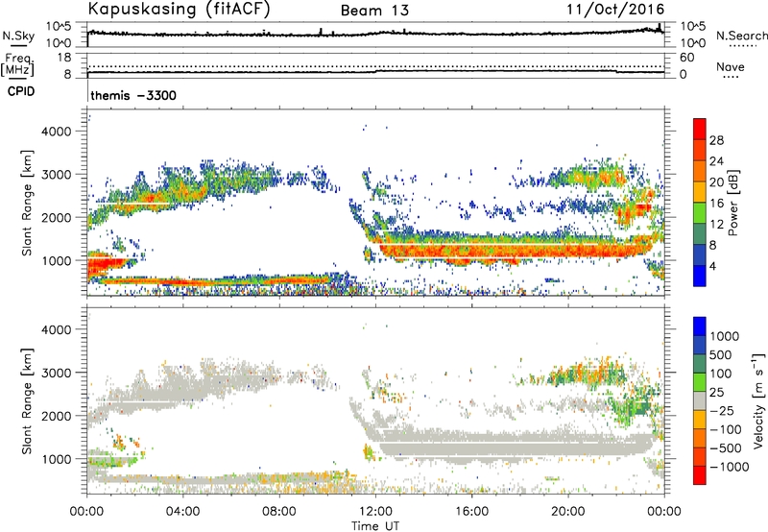This screenshot has width=768, height=532.
Task: Select the N.Search legend label
Action: coord(741,36)
